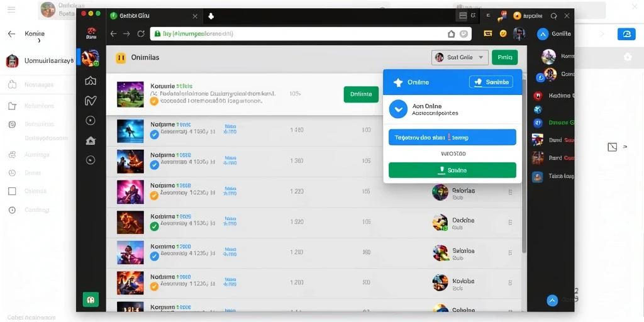This screenshot has height=322, width=644.
Task: Click the address bar URL field
Action: tap(310, 34)
